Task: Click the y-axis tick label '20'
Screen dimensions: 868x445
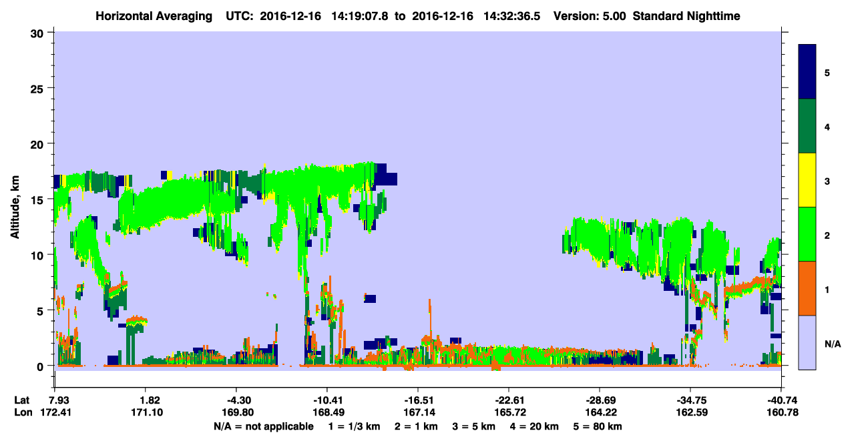Action: 39,143
